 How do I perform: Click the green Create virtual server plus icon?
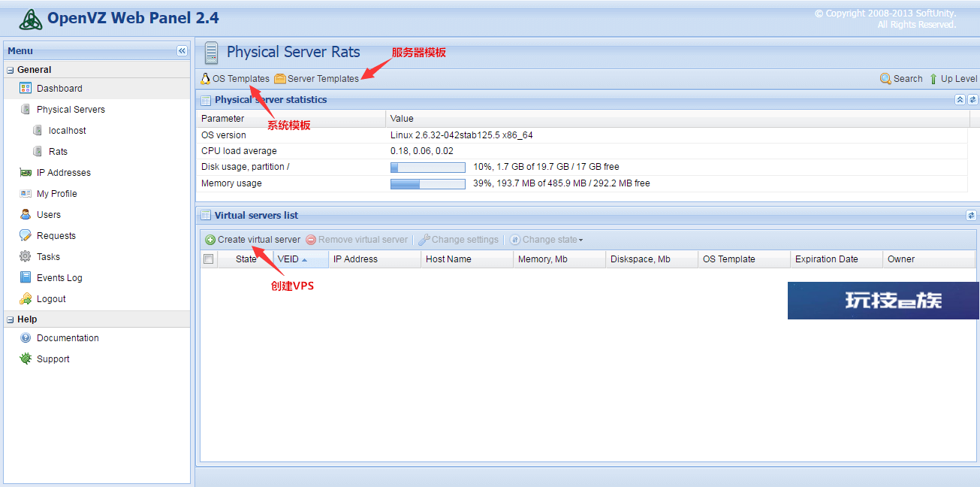210,240
